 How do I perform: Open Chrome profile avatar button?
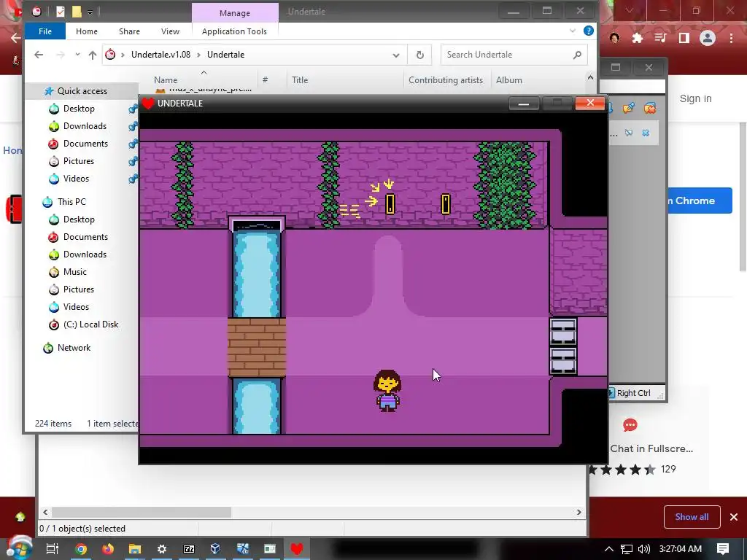pyautogui.click(x=708, y=38)
